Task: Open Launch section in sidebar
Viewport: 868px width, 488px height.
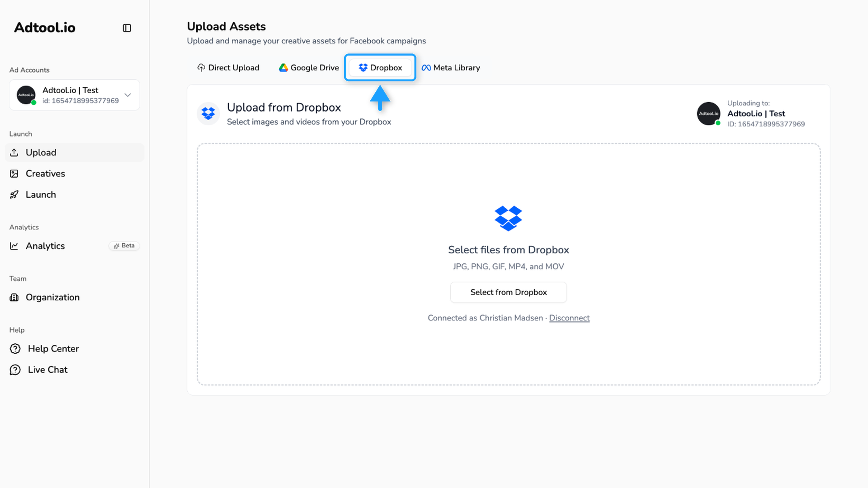Action: click(75, 195)
